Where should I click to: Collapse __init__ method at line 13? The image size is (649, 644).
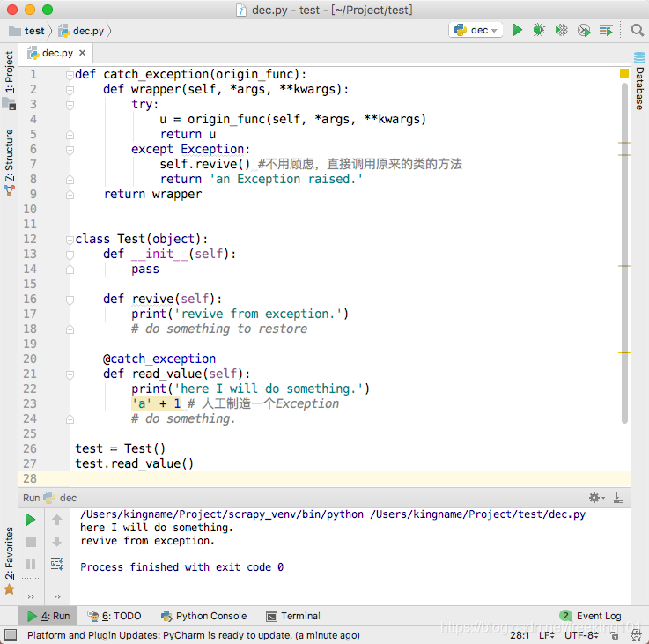[70, 255]
